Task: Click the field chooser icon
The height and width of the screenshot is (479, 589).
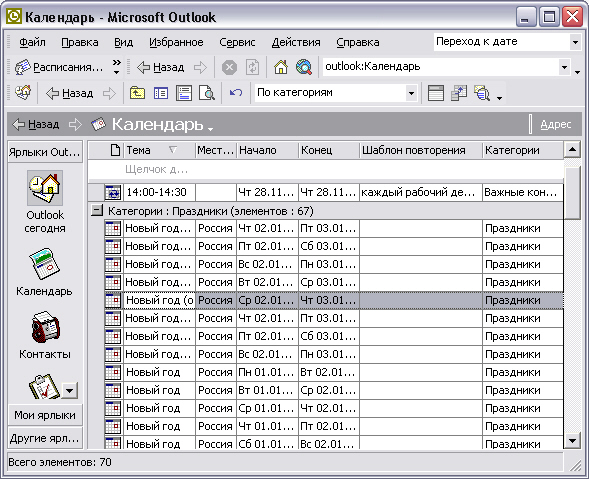Action: tap(459, 93)
